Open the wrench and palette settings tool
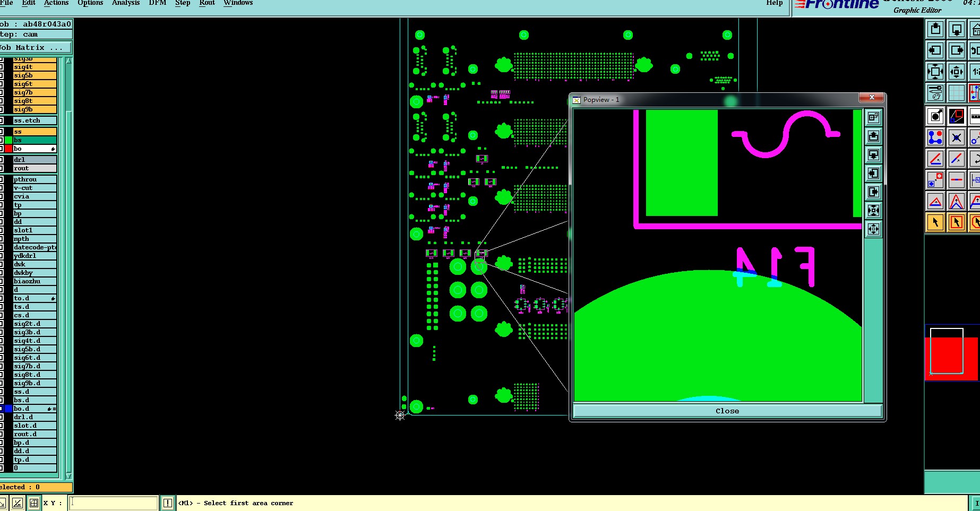Screen dimensions: 980x511 coord(935,92)
